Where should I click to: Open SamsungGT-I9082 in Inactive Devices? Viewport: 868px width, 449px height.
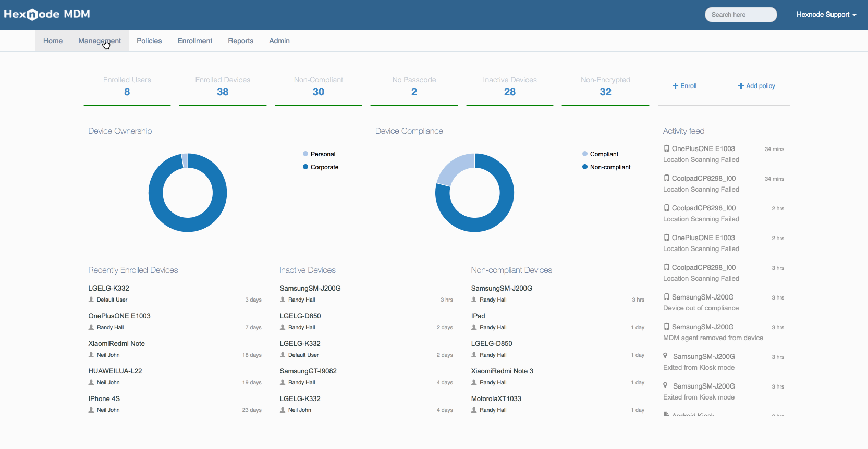308,371
